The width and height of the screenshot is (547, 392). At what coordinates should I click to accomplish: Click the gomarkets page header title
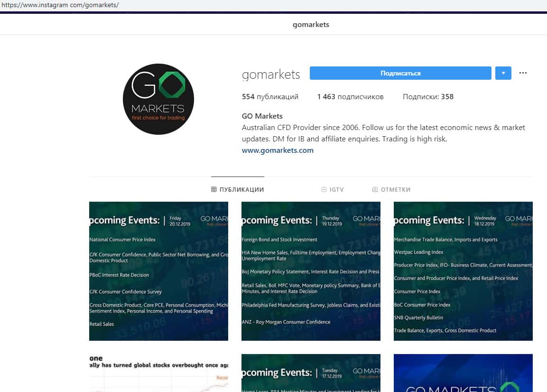pyautogui.click(x=311, y=24)
